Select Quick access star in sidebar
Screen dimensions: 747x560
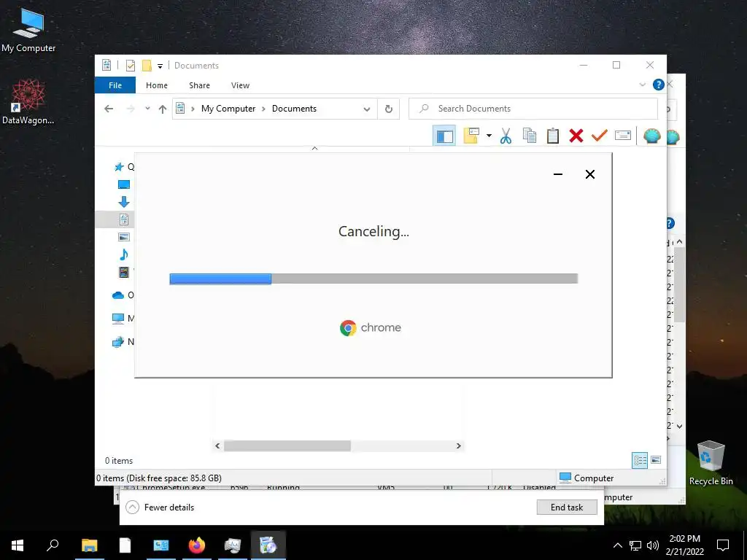coord(119,167)
